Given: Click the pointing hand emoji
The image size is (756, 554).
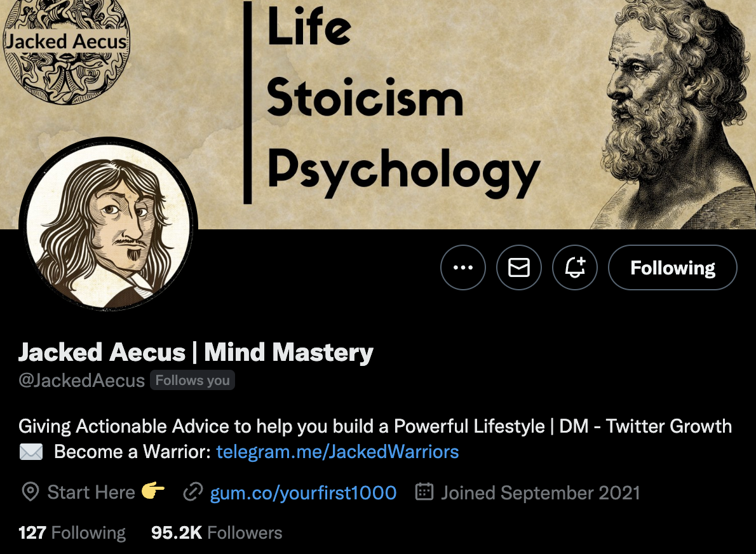Looking at the screenshot, I should click(x=153, y=491).
